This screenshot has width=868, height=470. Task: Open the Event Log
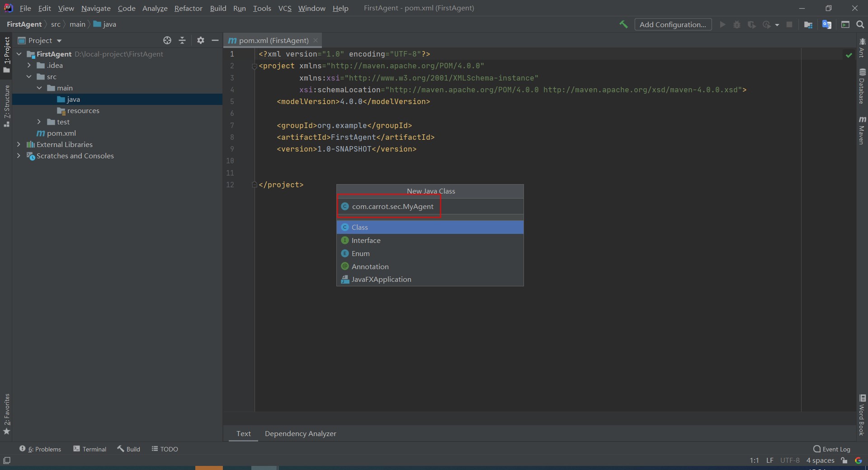click(832, 449)
